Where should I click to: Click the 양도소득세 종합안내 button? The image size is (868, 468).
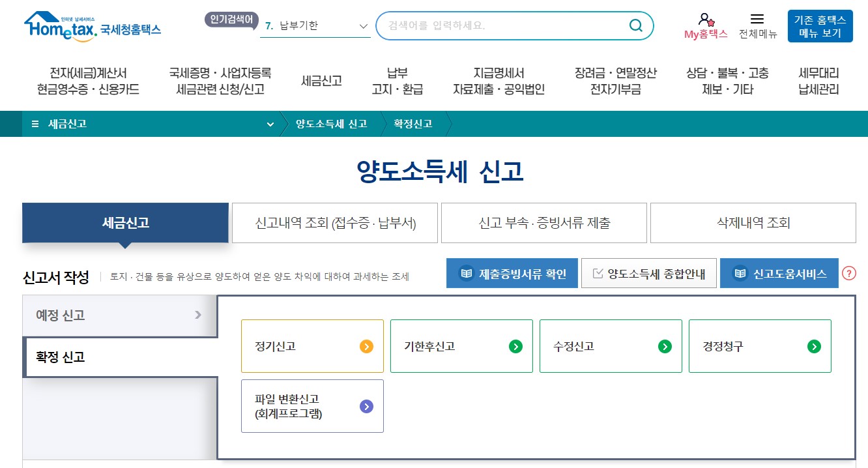click(648, 272)
